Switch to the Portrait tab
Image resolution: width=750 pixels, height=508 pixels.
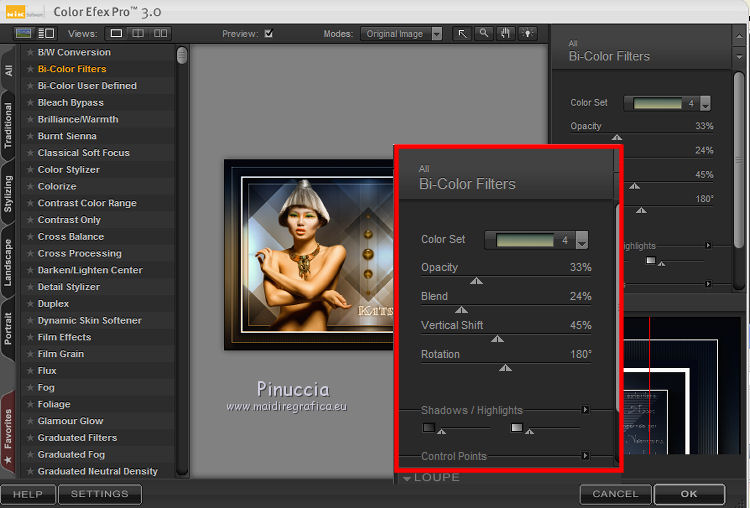8,329
